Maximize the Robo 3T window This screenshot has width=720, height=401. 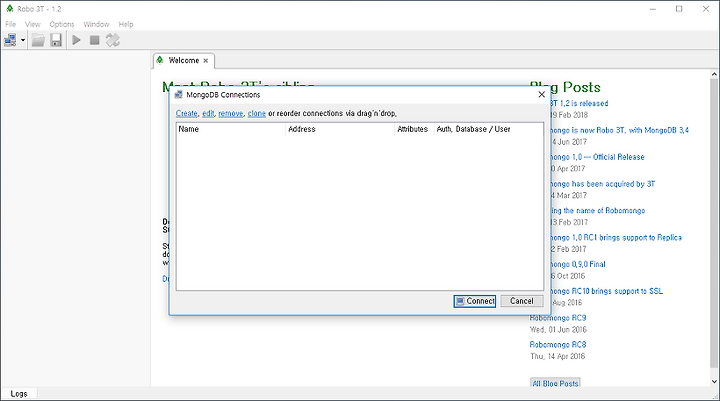click(x=679, y=9)
